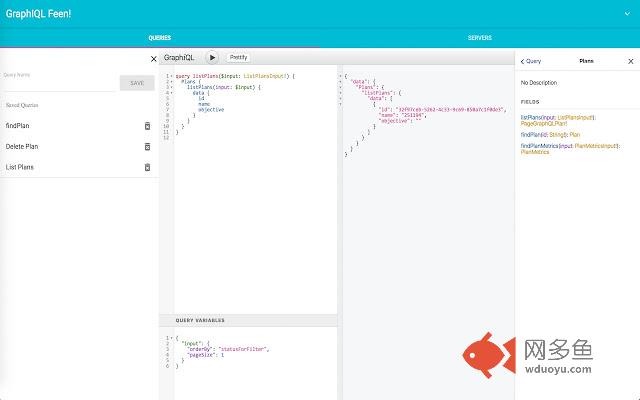640x400 pixels.
Task: Fold line 1 in variables editor
Action: 171,338
